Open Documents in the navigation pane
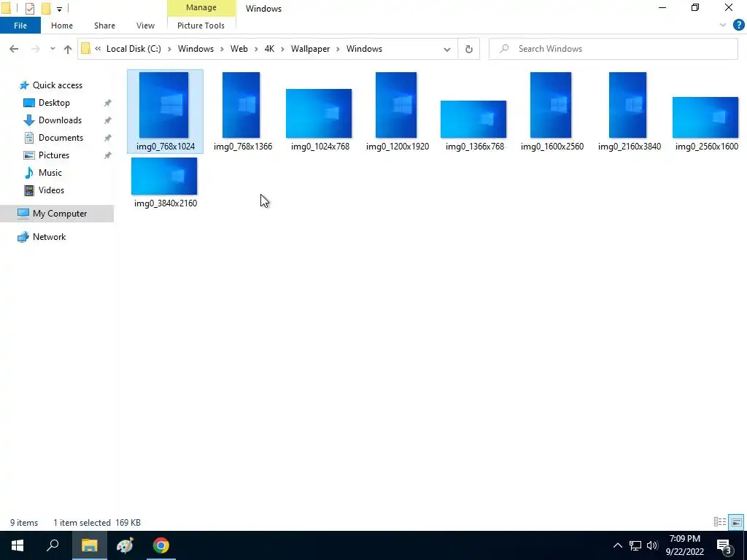This screenshot has width=747, height=560. [61, 138]
